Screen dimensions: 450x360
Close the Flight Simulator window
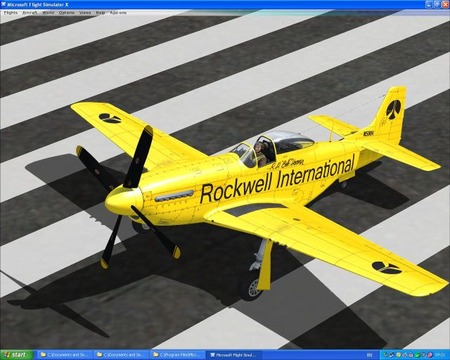click(445, 4)
